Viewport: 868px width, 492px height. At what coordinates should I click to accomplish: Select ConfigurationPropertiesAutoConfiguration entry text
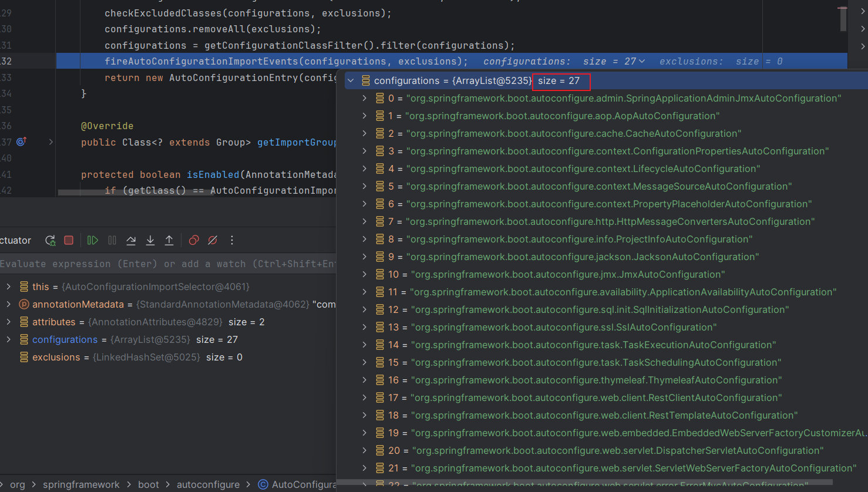(x=617, y=151)
